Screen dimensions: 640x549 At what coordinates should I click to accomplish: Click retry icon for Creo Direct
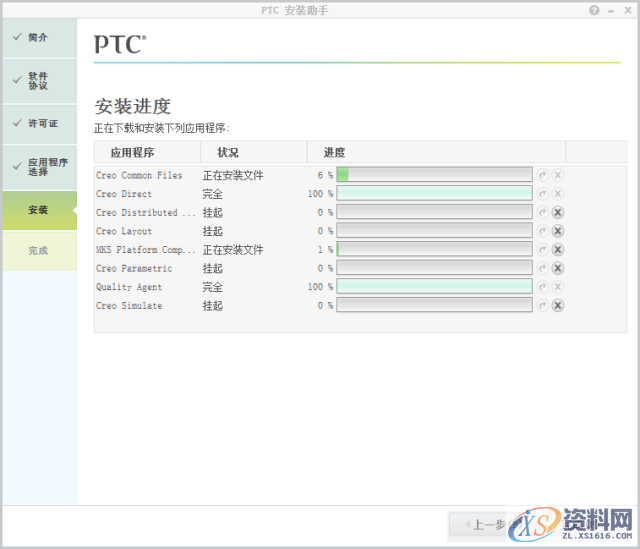coord(542,193)
